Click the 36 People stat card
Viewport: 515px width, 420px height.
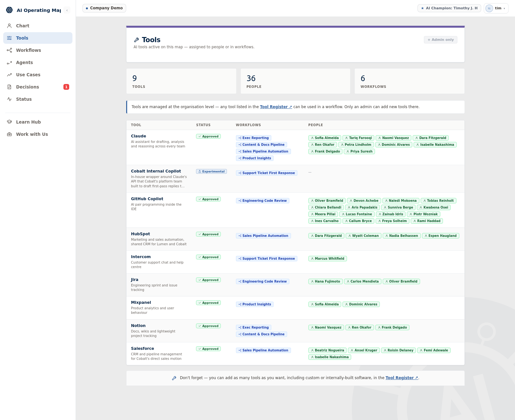click(x=295, y=81)
